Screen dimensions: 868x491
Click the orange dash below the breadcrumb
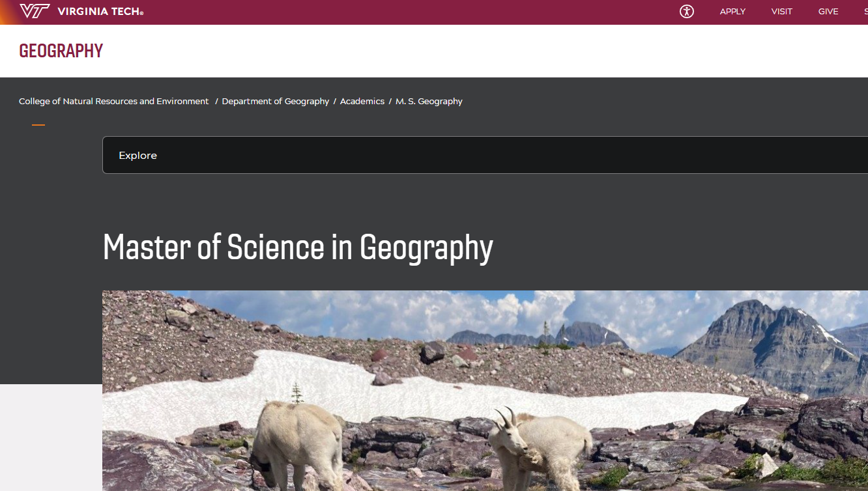(x=38, y=125)
